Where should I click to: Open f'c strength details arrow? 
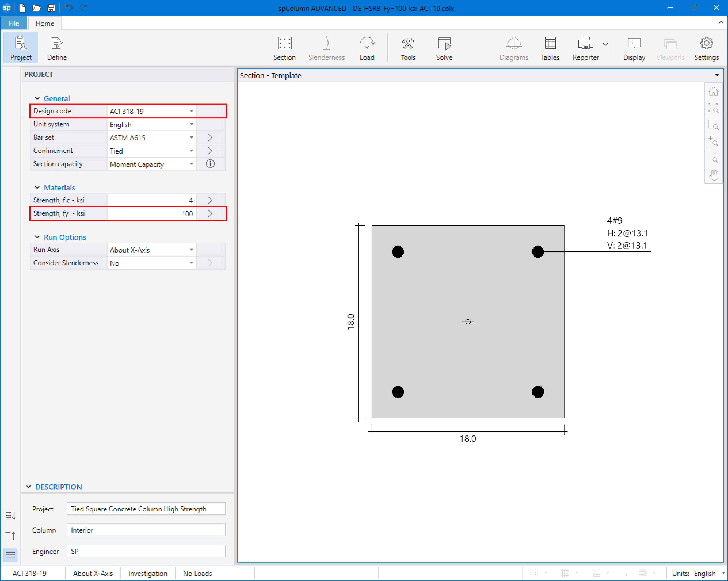click(x=210, y=200)
